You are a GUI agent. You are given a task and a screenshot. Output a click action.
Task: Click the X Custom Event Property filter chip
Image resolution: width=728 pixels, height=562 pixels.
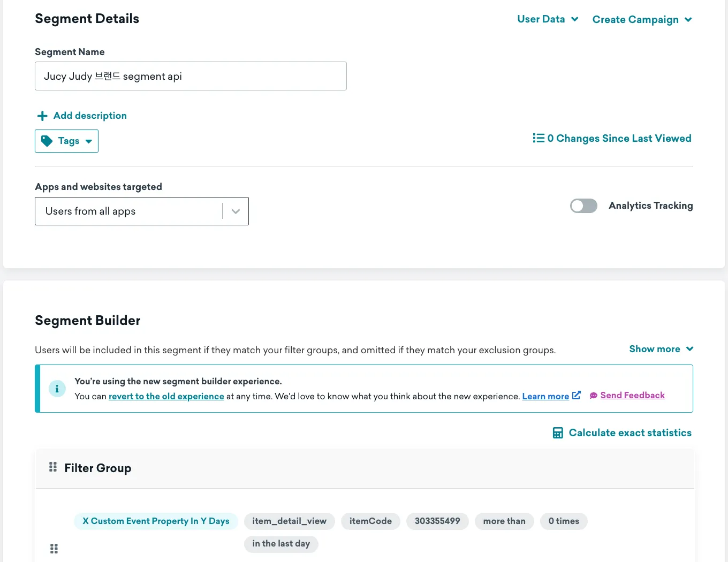click(156, 521)
